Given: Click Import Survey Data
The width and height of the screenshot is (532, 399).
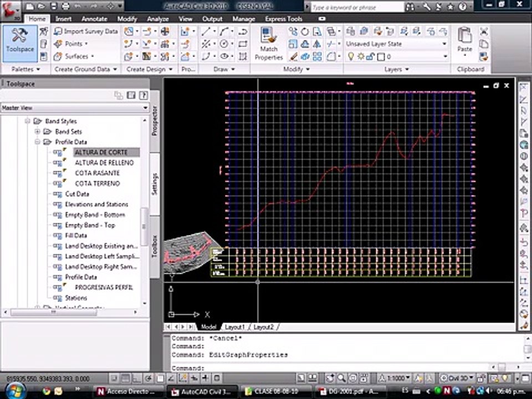Looking at the screenshot, I should pos(86,31).
